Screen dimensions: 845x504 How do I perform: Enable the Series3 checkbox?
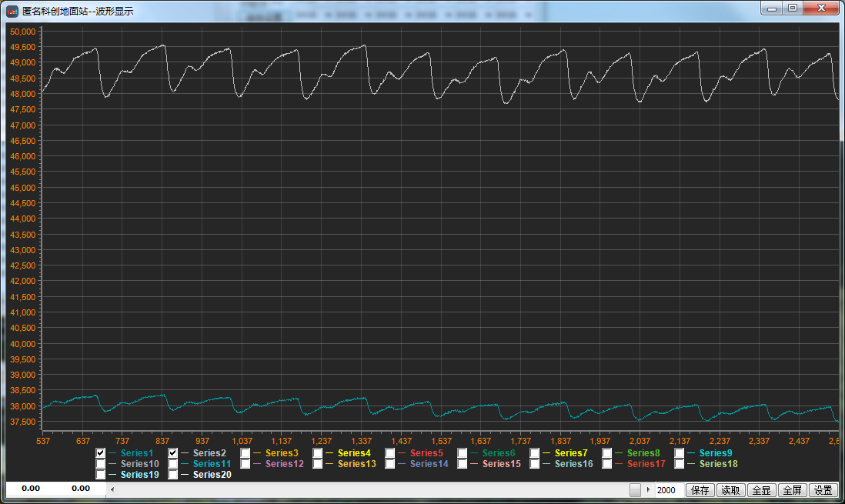245,452
